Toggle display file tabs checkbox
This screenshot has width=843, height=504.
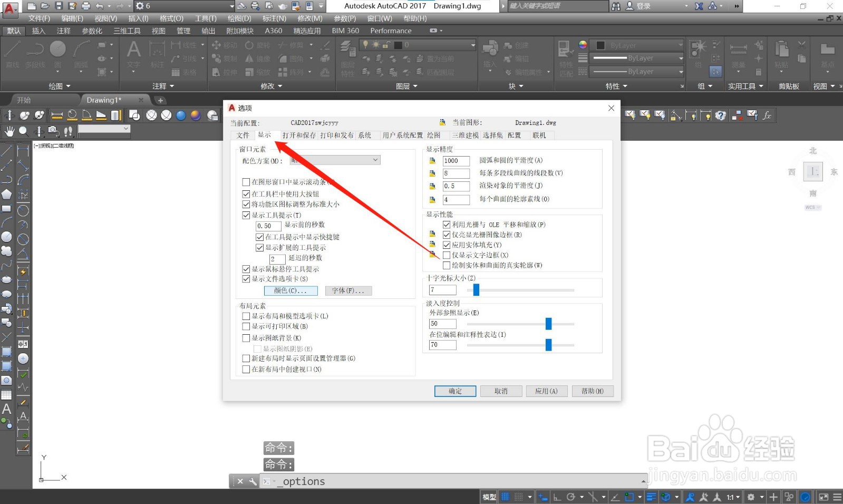point(246,279)
